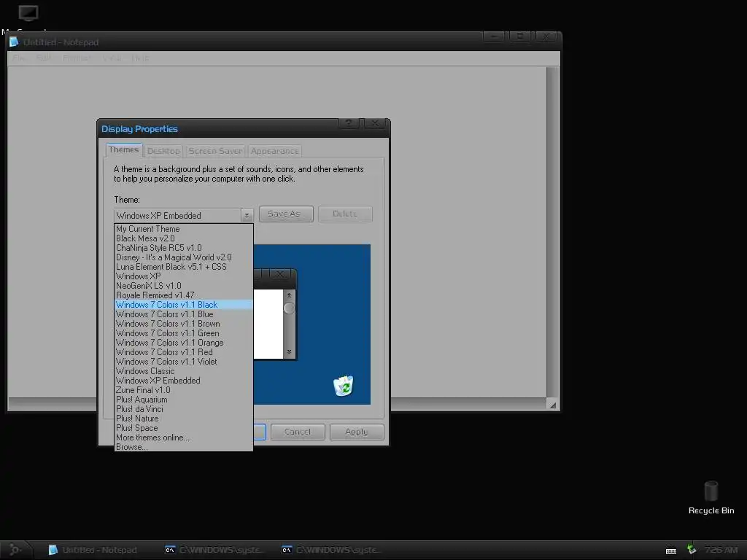747x560 pixels.
Task: Select Royale Remixed v1.47 theme
Action: click(x=183, y=295)
